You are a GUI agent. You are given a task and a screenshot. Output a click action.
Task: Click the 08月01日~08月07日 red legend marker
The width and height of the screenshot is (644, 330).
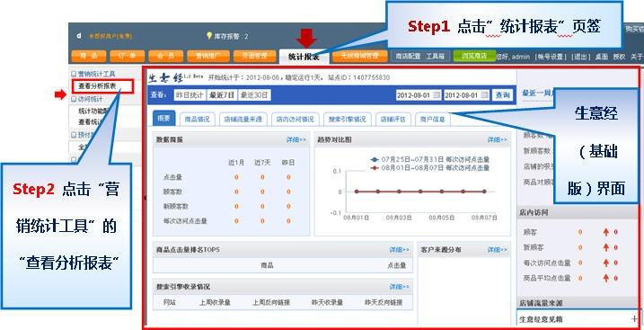(x=375, y=167)
